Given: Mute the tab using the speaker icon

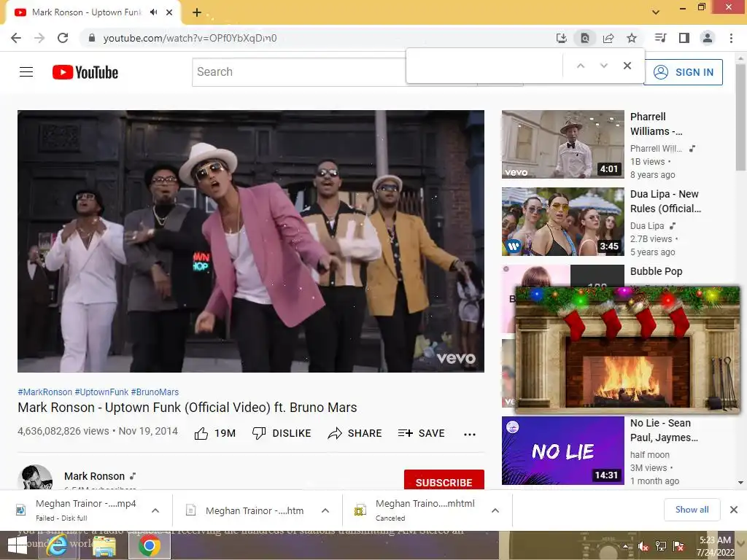Looking at the screenshot, I should pos(153,12).
